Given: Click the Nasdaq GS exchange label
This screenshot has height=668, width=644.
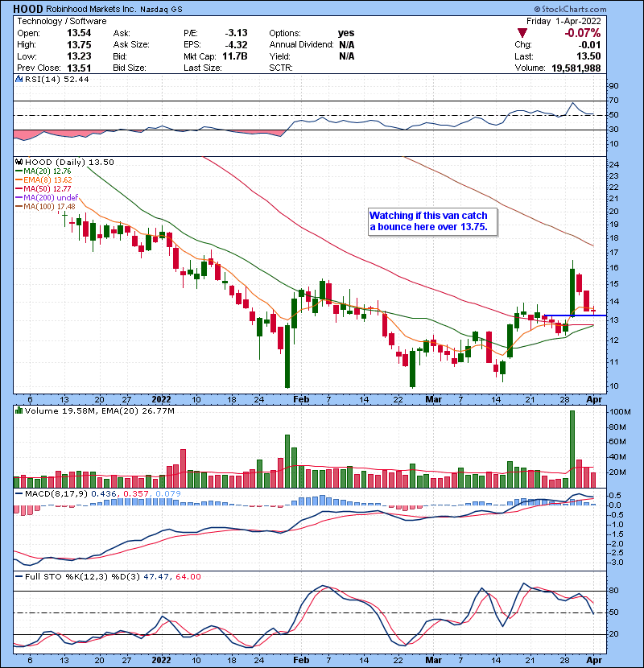Looking at the screenshot, I should coord(161,9).
